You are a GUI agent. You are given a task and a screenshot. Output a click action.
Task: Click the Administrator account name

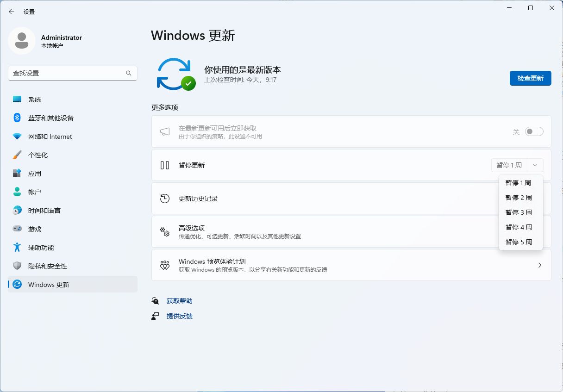click(x=62, y=37)
